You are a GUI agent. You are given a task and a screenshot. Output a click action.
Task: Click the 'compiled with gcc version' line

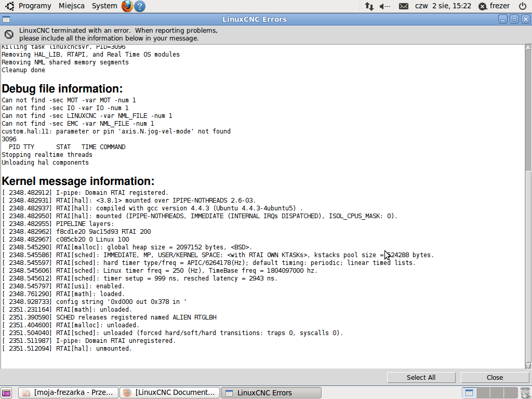[x=152, y=208]
